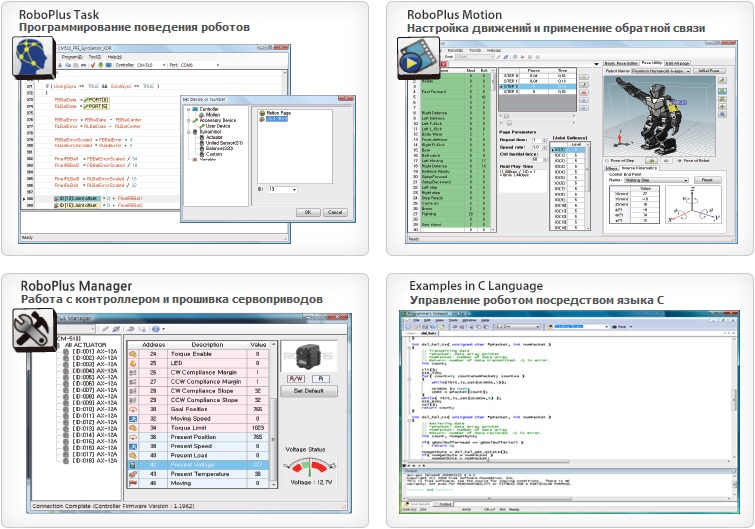The height and width of the screenshot is (529, 755).
Task: Click the Torque Limit row icon
Action: pos(133,428)
